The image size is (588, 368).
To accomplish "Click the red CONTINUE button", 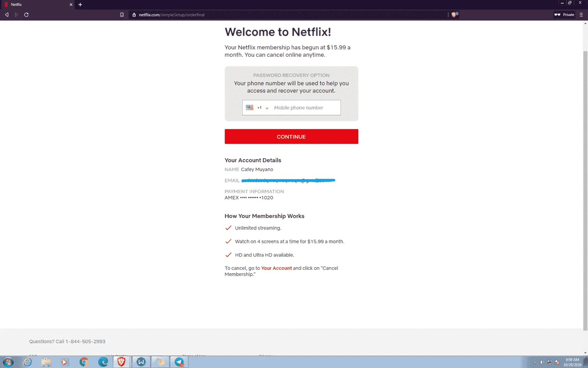I will (291, 137).
